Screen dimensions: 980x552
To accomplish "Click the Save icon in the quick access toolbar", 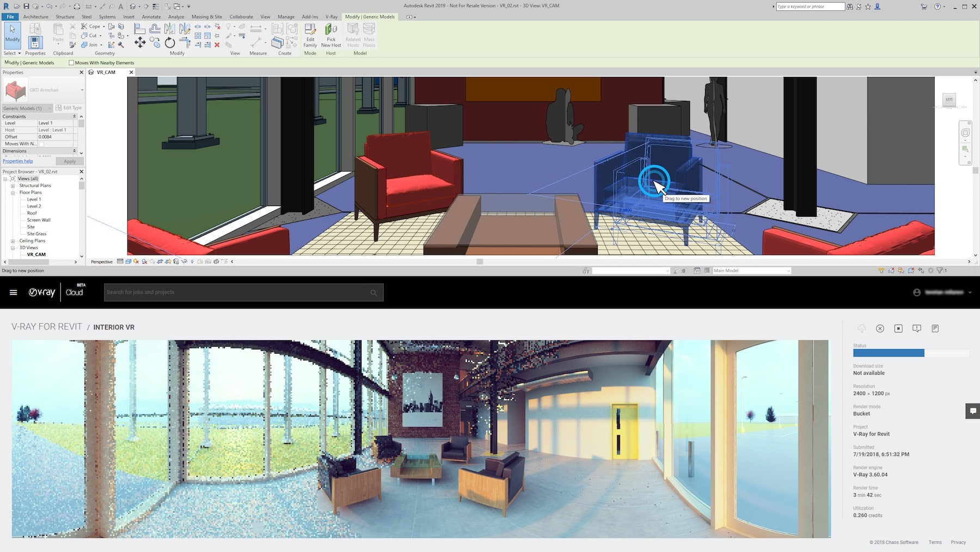I will point(26,7).
